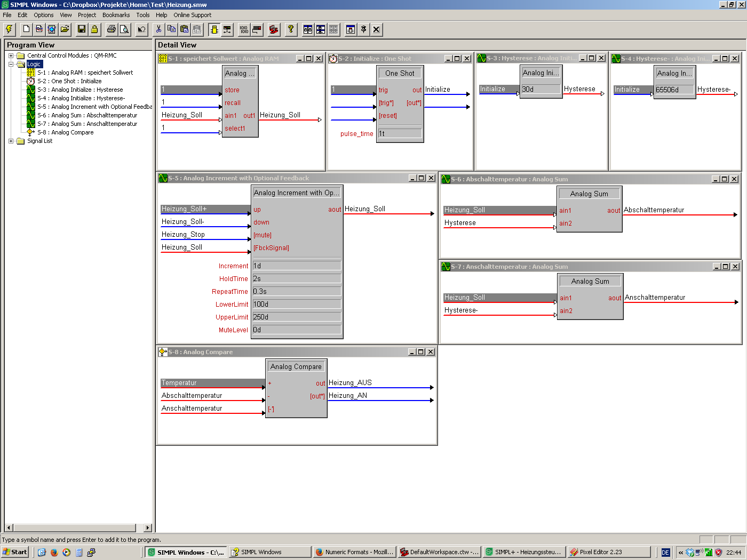747x560 pixels.
Task: Click the yellow padlock toolbar icon
Action: pos(94,29)
